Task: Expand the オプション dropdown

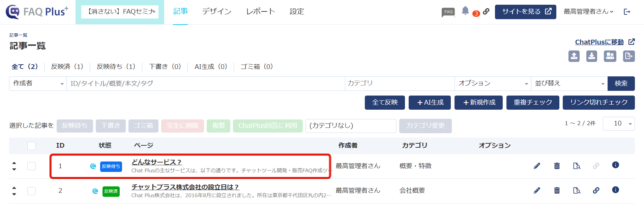Action: (493, 83)
